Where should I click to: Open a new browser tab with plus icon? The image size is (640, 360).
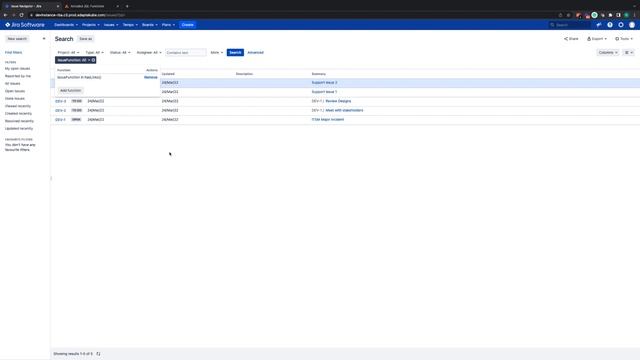pyautogui.click(x=127, y=6)
